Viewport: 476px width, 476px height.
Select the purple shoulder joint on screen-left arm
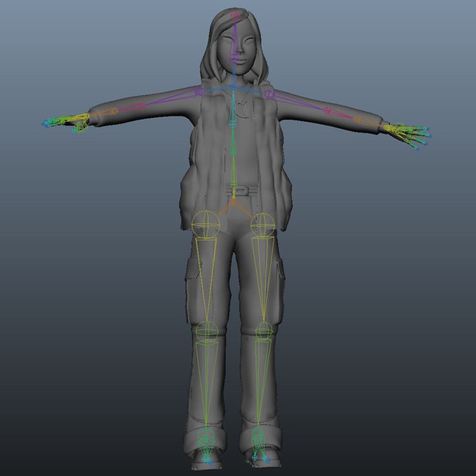tap(199, 91)
